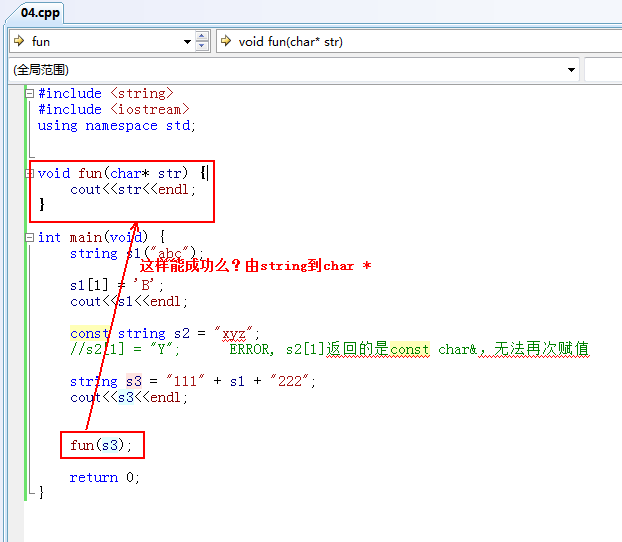The height and width of the screenshot is (542, 622).
Task: Collapse the int main outline box
Action: 29,237
